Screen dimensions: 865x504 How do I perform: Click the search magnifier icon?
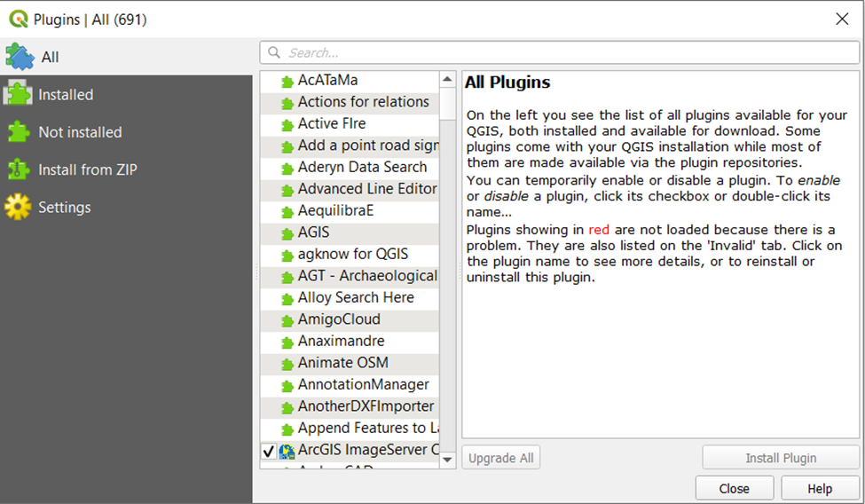pyautogui.click(x=274, y=52)
